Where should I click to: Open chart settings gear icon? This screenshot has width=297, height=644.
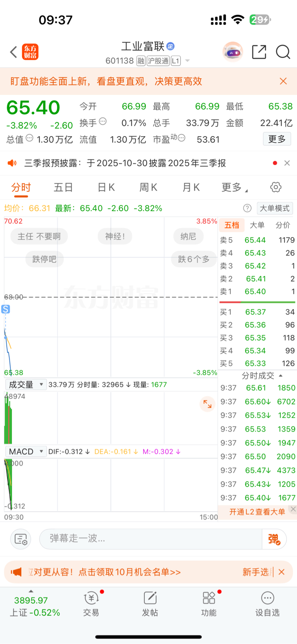276,187
